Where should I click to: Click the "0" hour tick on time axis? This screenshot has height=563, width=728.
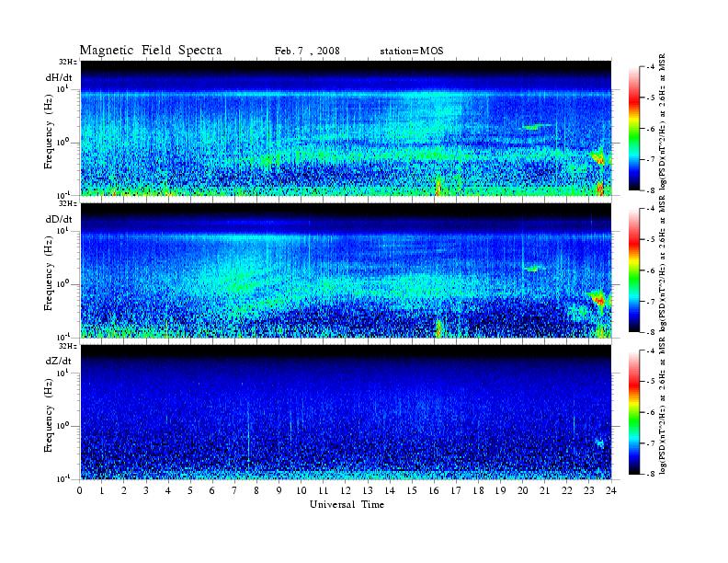pos(80,490)
